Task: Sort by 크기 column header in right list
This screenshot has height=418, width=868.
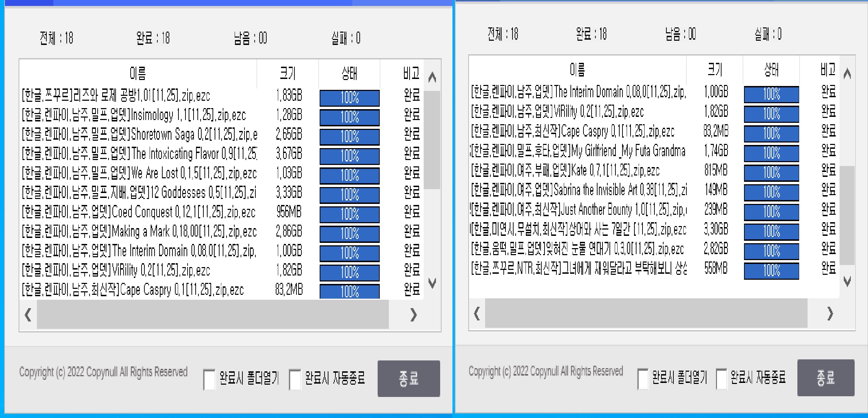Action: pyautogui.click(x=714, y=69)
